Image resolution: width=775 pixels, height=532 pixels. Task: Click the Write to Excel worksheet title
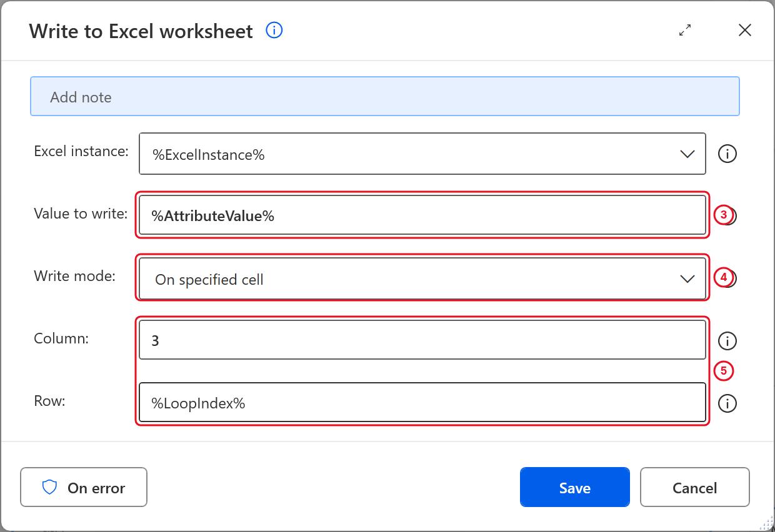141,31
